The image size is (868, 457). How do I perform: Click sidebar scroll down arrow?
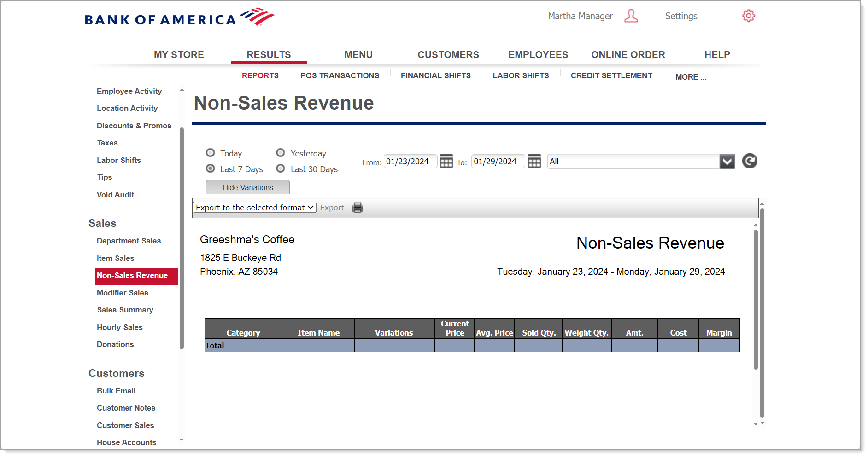(182, 440)
